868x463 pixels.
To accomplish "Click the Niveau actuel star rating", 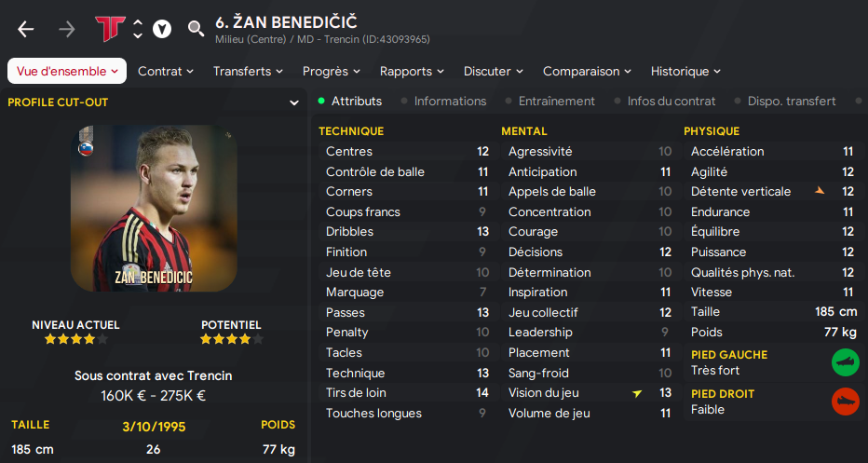I will coord(76,339).
